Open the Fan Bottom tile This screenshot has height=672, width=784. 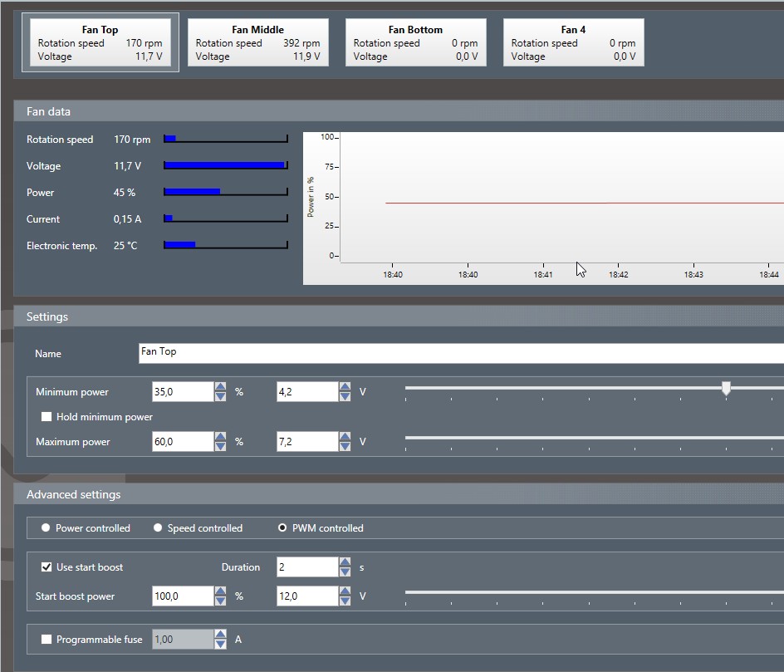pos(415,42)
